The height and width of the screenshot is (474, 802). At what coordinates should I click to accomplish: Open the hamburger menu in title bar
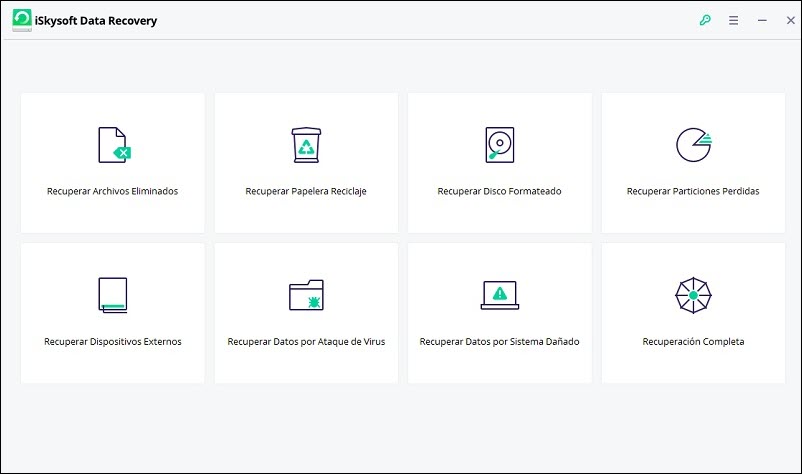tap(733, 20)
